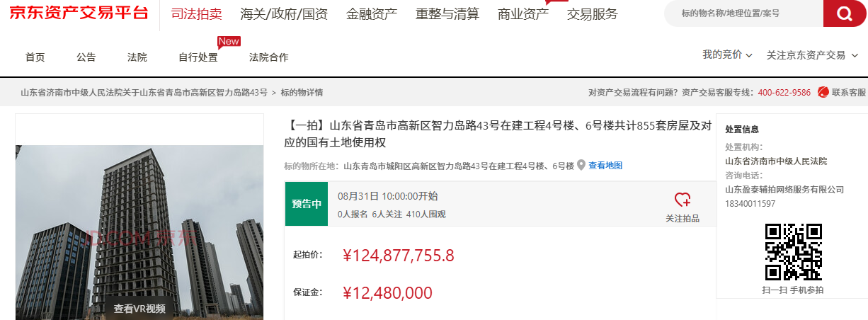The height and width of the screenshot is (320, 868).
Task: Click the map pin location icon
Action: (581, 166)
